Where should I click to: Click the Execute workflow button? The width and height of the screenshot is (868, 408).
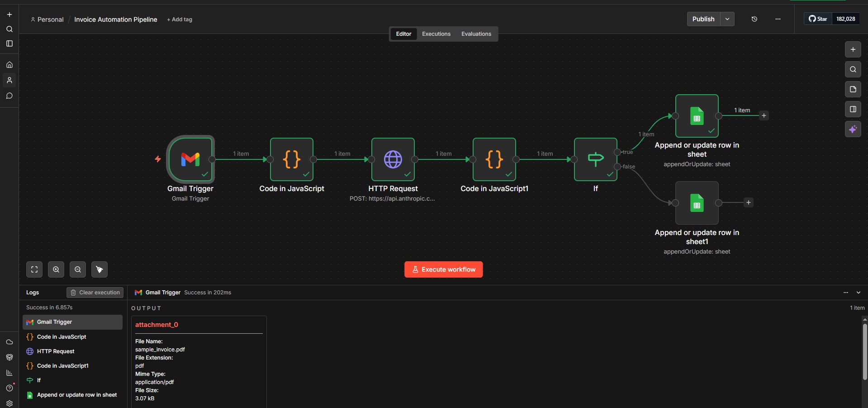(x=443, y=269)
